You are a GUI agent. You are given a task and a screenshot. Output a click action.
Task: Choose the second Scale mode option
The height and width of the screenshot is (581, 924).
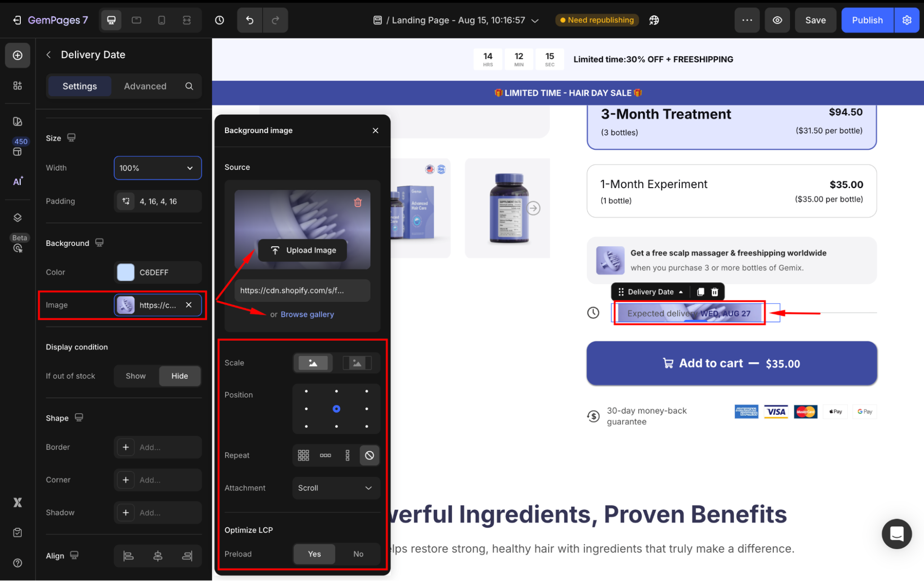[x=357, y=363]
